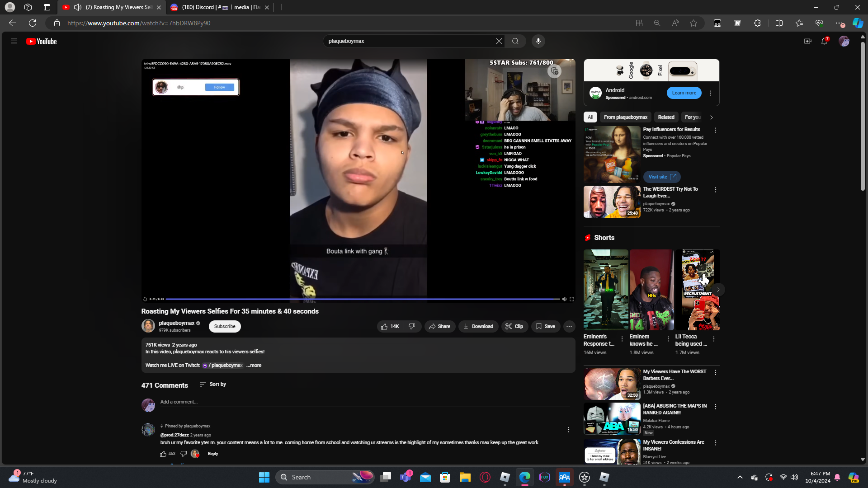Show next Shorts with the arrow
Screen dimensions: 868x488
(718, 290)
